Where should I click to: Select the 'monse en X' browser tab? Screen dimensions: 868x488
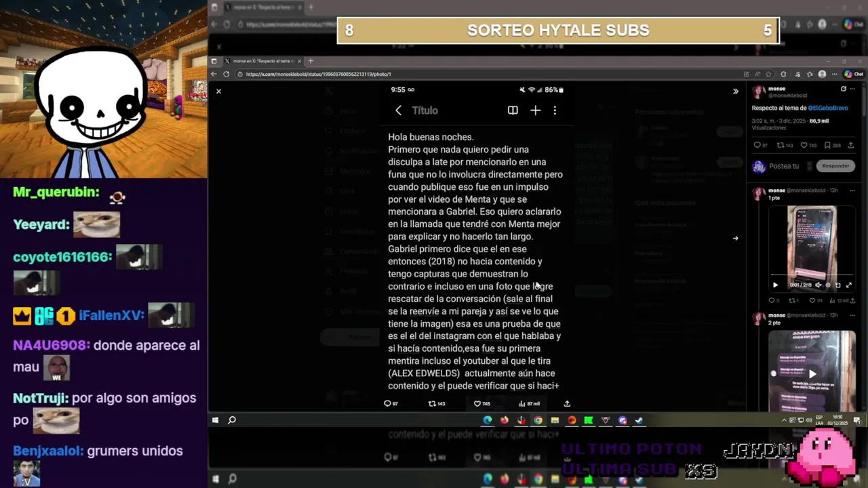263,61
